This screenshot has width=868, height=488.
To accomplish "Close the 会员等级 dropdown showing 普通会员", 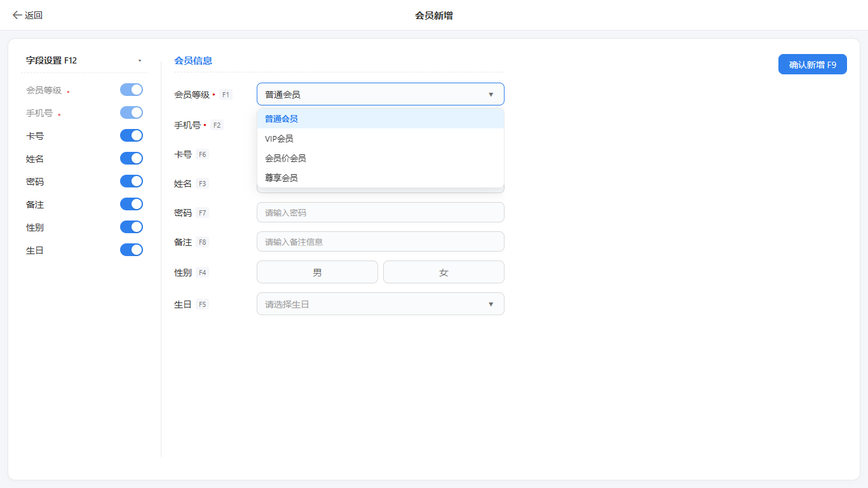I will (x=381, y=94).
